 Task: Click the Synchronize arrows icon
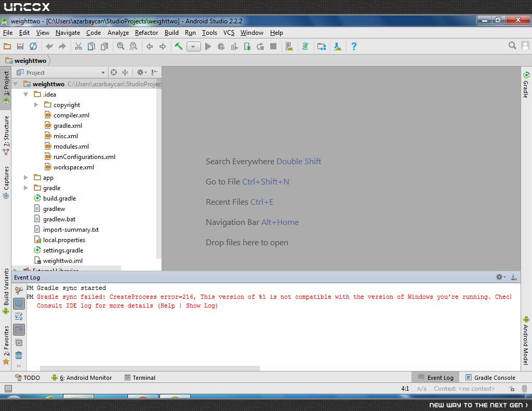point(33,46)
